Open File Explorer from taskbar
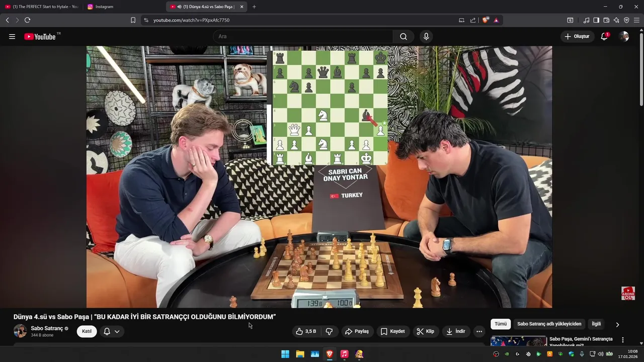The width and height of the screenshot is (644, 362). click(x=300, y=354)
